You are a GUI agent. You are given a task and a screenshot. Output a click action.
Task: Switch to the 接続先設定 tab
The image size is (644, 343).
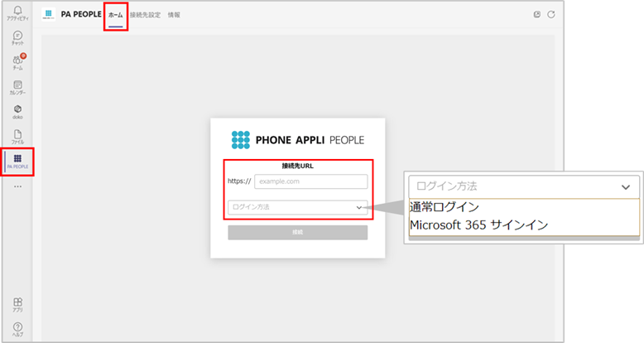[146, 15]
